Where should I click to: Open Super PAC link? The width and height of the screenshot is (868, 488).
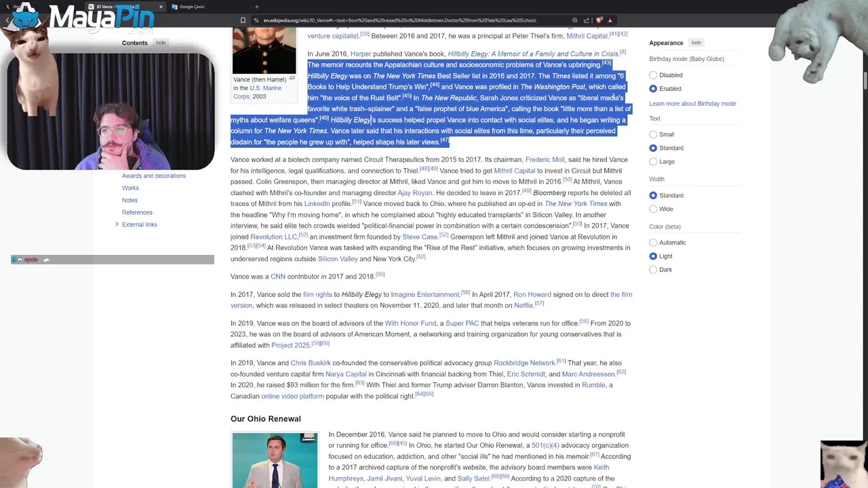click(462, 323)
